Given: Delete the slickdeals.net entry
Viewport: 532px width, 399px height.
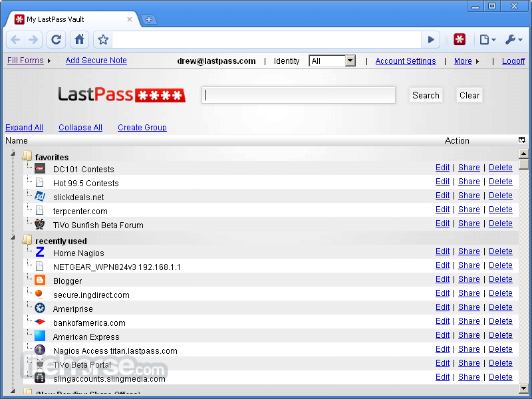Looking at the screenshot, I should pyautogui.click(x=501, y=196).
